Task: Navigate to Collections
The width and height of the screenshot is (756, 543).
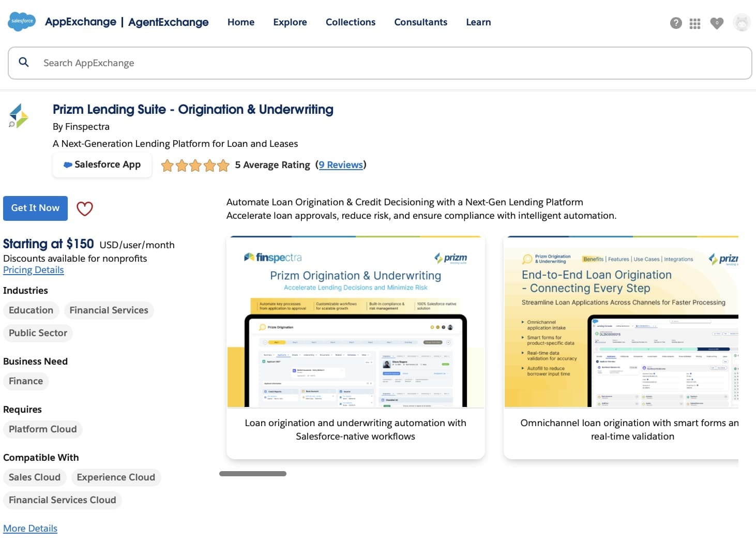Action: [350, 22]
